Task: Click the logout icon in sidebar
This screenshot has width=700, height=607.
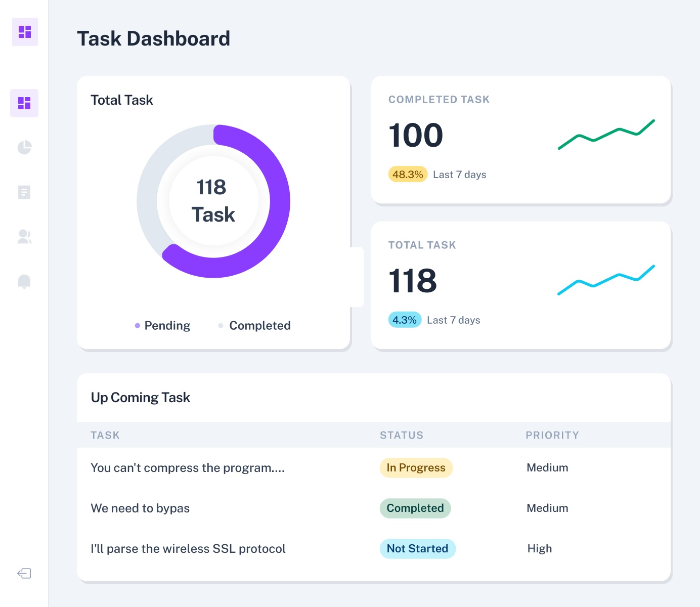Action: point(24,573)
